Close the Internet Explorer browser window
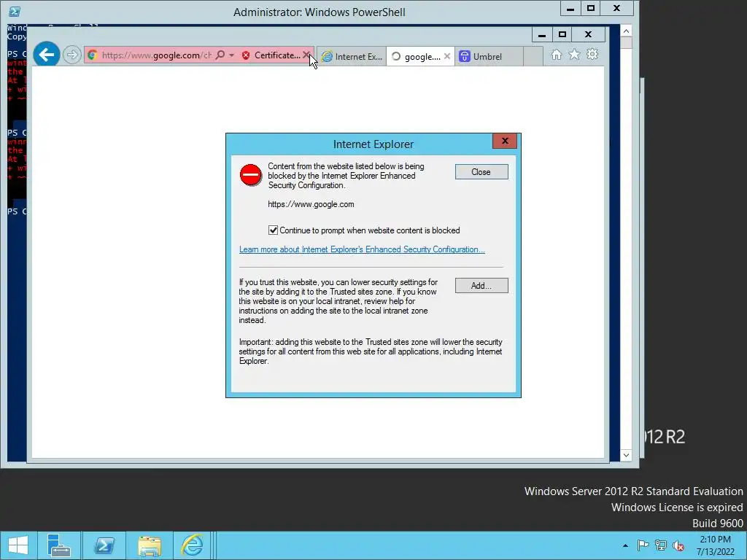Screen dimensions: 747x560 tap(589, 35)
